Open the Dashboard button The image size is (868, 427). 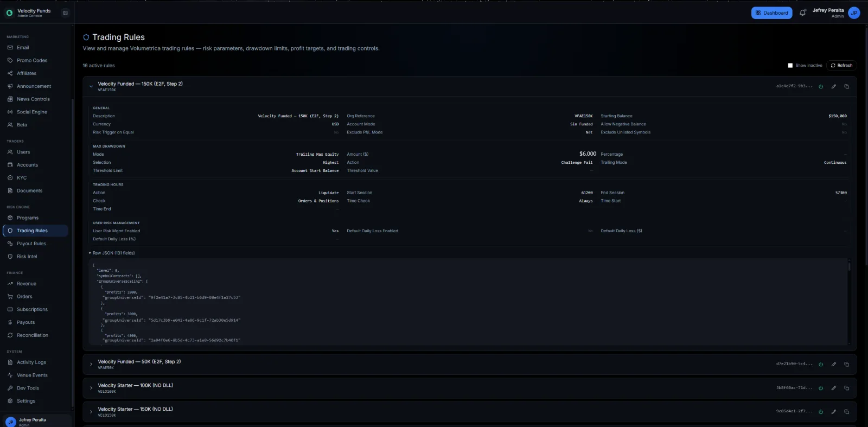771,13
